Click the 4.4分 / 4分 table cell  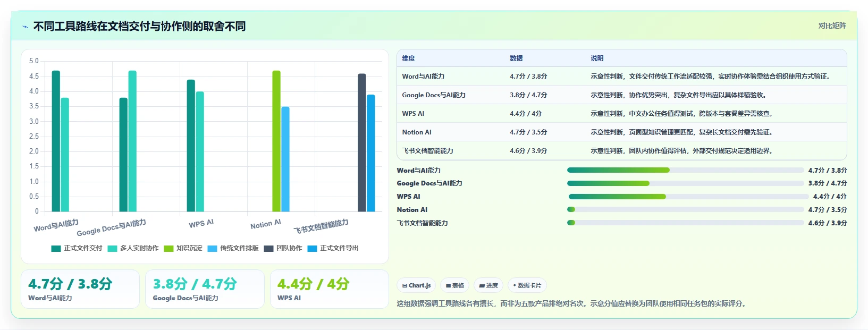(x=526, y=114)
